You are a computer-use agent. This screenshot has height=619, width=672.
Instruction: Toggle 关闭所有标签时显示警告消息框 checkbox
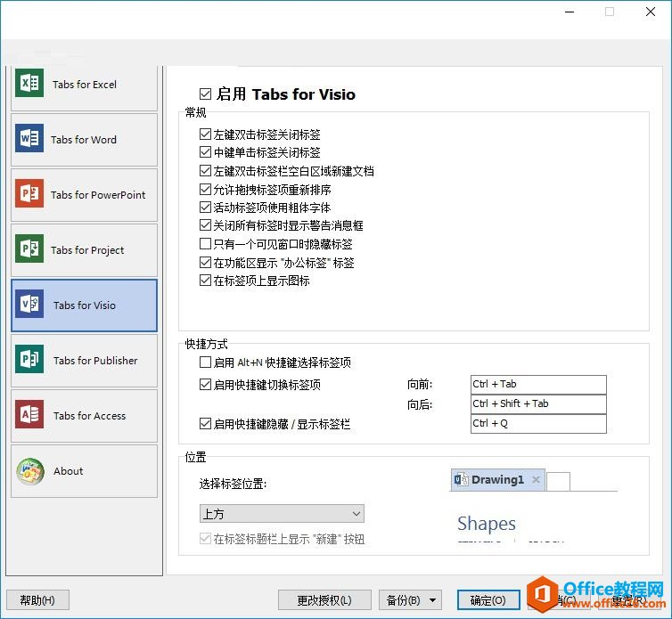pos(205,225)
